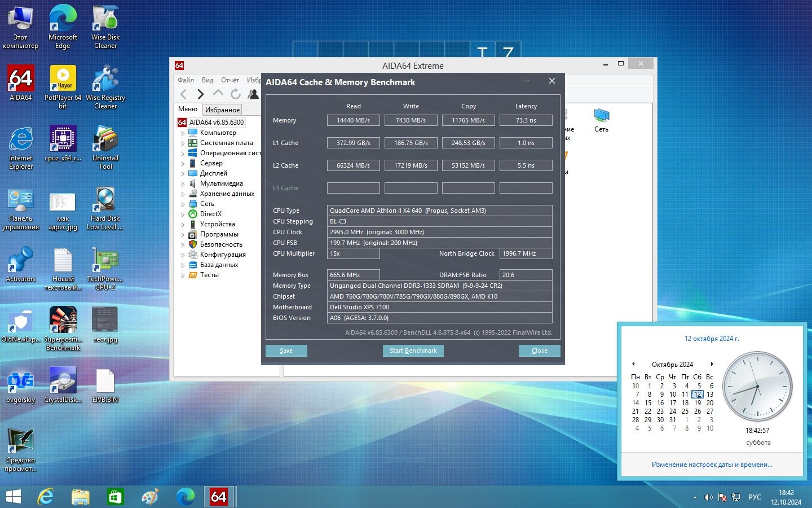Viewport: 812px width, 508px height.
Task: Click the Up arrow in AIDA64 toolbar
Action: pos(218,94)
